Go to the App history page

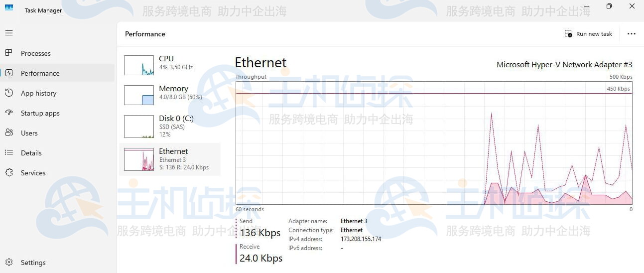point(38,93)
